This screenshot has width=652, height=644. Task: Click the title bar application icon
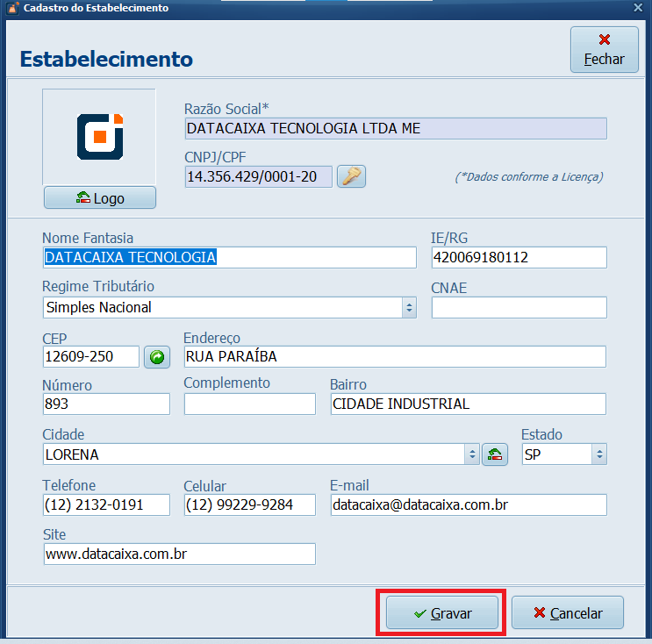[x=13, y=8]
